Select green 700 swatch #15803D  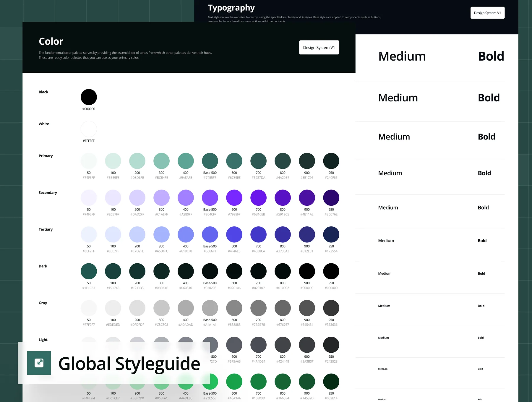click(x=258, y=382)
